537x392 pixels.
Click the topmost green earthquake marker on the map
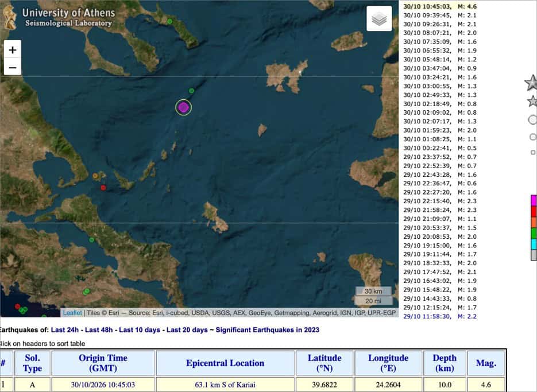169,21
